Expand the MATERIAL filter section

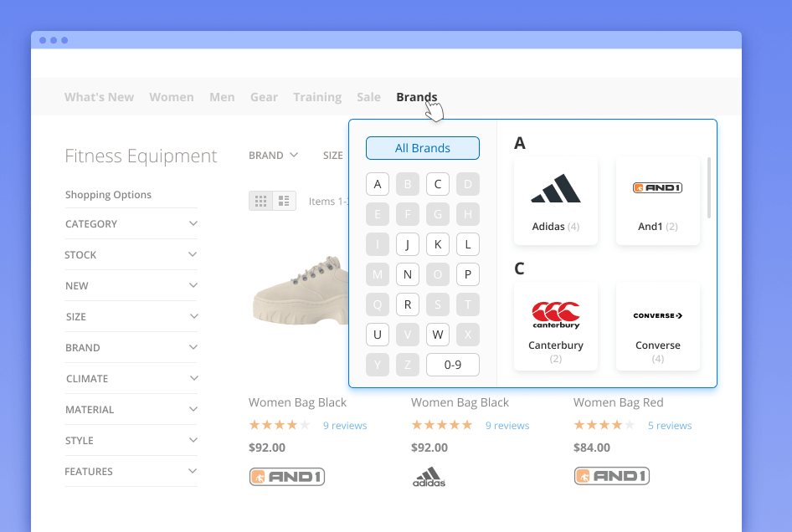(131, 410)
